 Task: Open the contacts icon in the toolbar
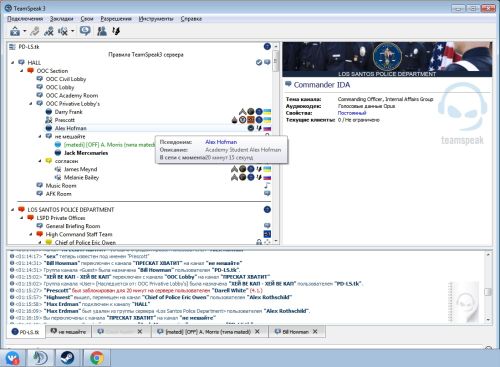102,31
